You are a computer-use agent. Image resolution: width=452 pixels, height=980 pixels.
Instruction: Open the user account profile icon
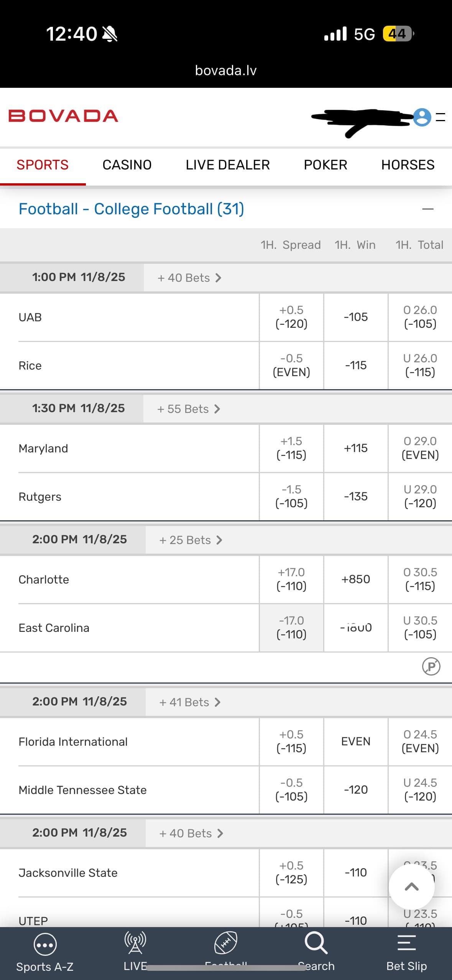[422, 117]
